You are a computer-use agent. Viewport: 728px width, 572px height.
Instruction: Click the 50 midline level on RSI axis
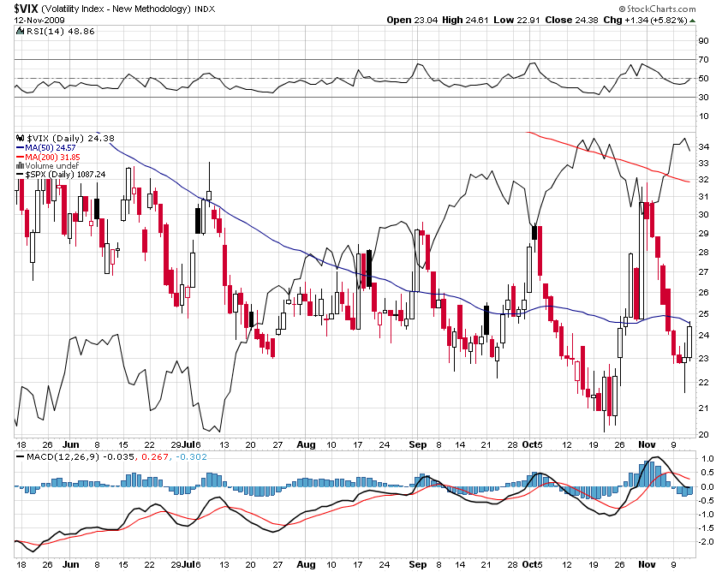click(x=703, y=79)
